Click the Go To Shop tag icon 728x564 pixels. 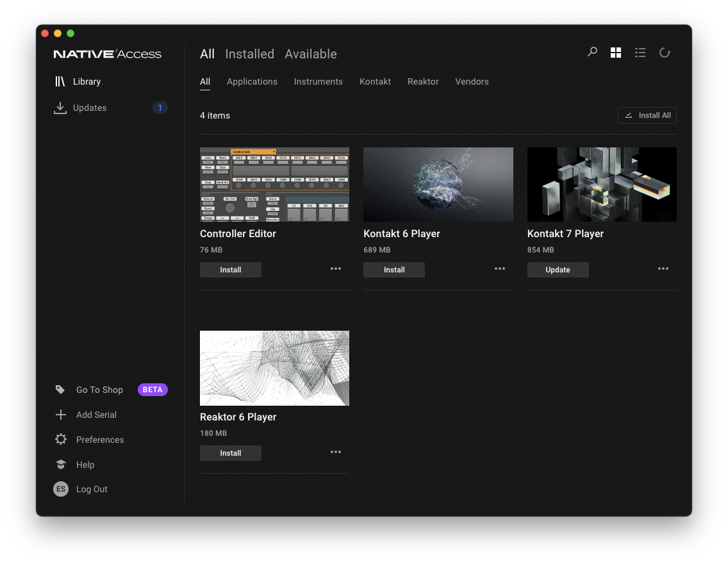coord(60,390)
